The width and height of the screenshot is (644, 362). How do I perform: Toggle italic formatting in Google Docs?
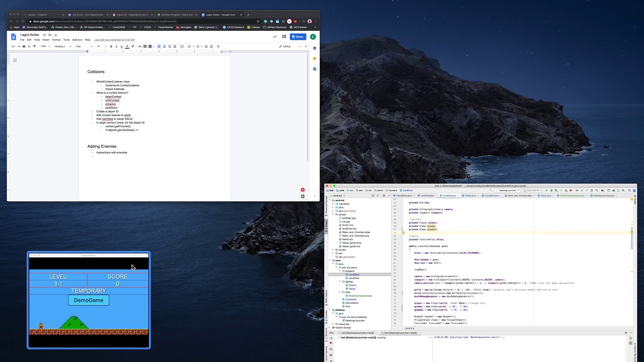point(116,46)
